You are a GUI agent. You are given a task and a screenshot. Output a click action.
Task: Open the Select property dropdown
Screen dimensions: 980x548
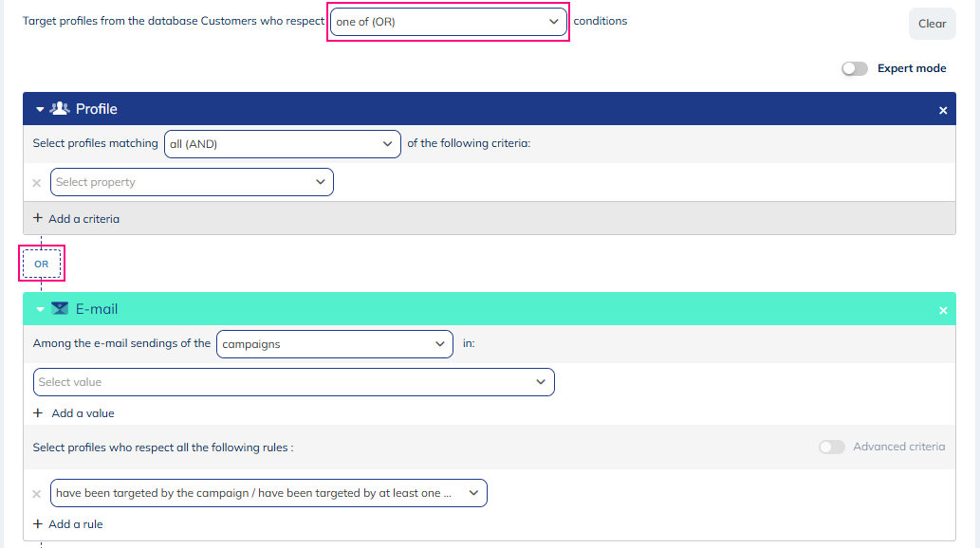[192, 182]
